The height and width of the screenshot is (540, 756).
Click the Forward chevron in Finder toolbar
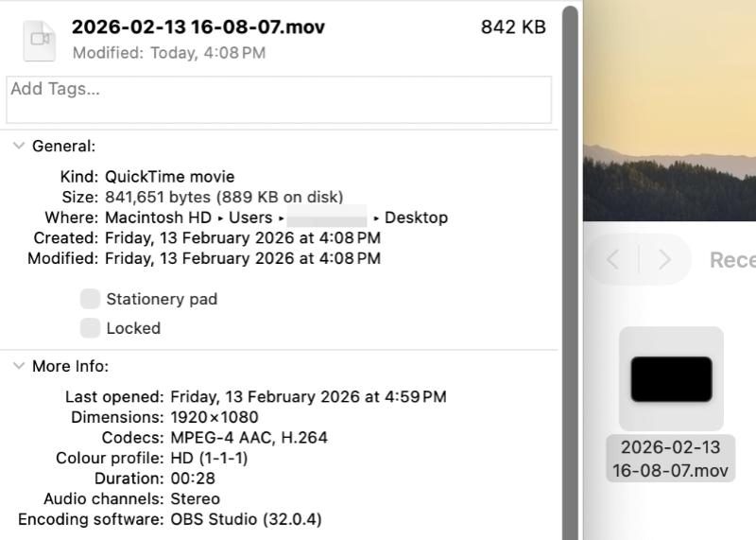point(664,260)
